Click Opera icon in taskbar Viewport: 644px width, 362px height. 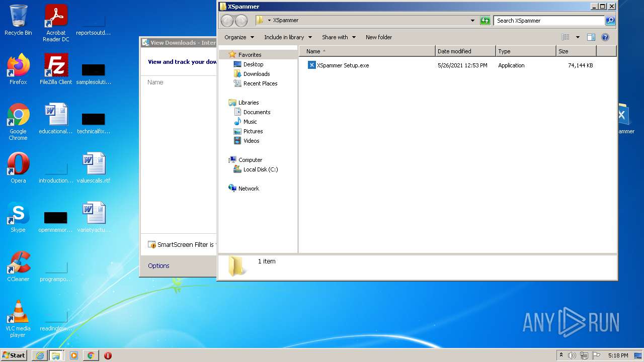tap(108, 355)
